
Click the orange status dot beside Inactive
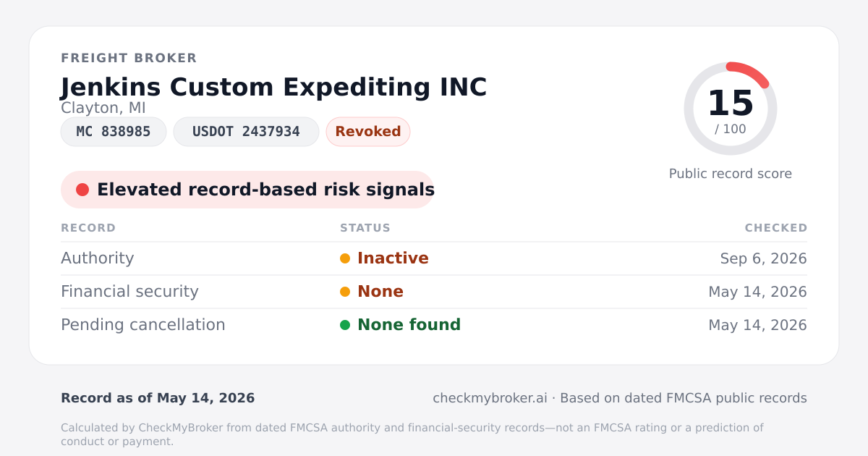click(x=345, y=258)
